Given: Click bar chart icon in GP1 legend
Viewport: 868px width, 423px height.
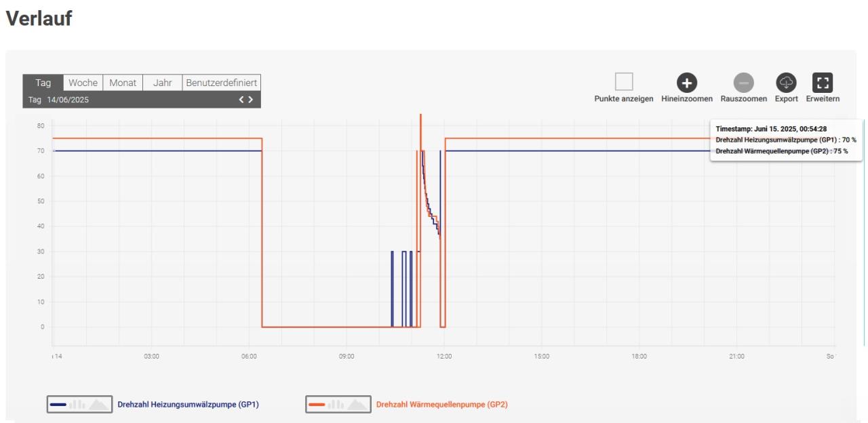Looking at the screenshot, I should (77, 405).
